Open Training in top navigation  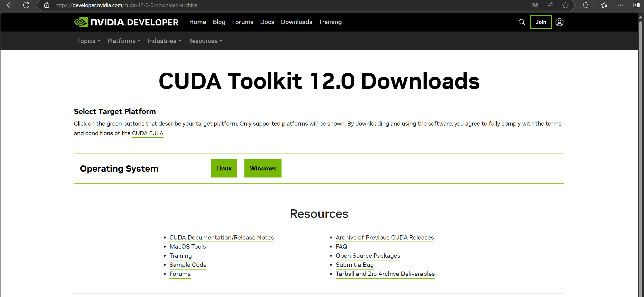pos(330,22)
